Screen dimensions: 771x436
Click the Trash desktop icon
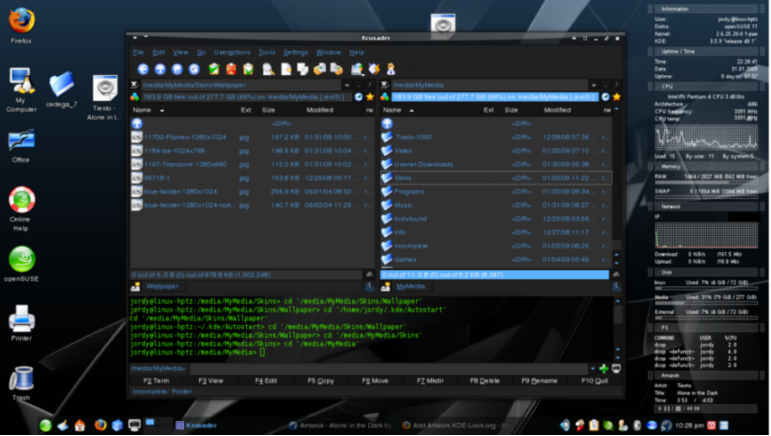[x=21, y=383]
